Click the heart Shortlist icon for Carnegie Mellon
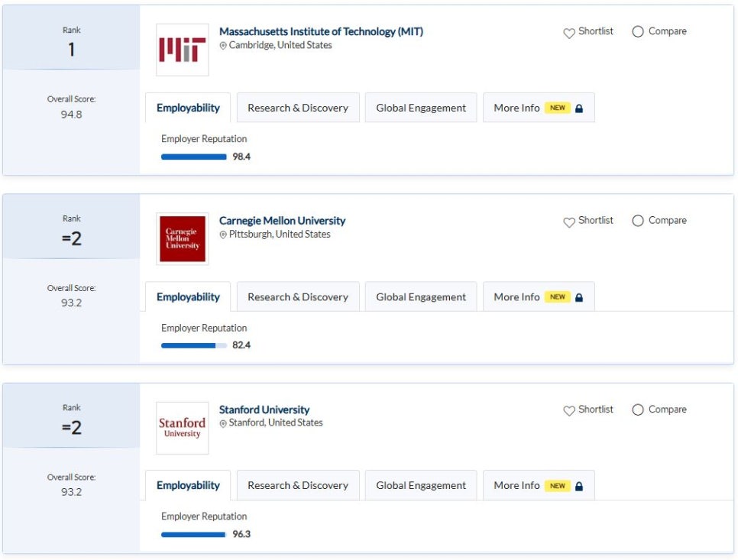Viewport: 738px width, 560px height. click(569, 222)
